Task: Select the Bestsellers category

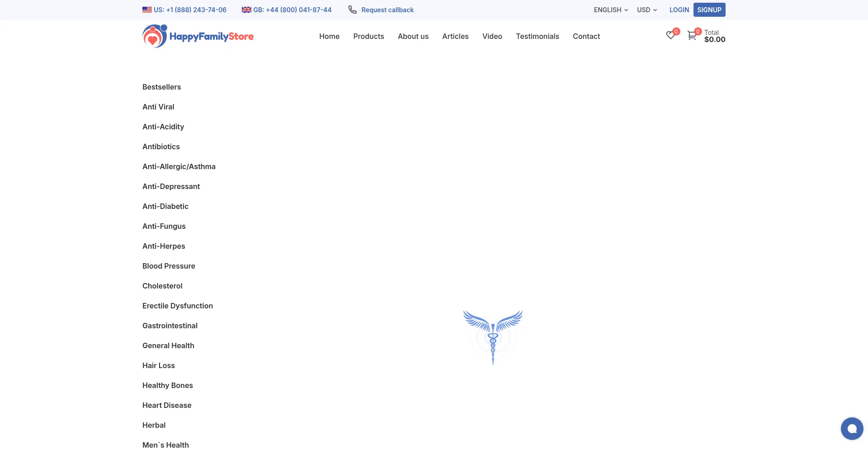Action: click(x=161, y=87)
